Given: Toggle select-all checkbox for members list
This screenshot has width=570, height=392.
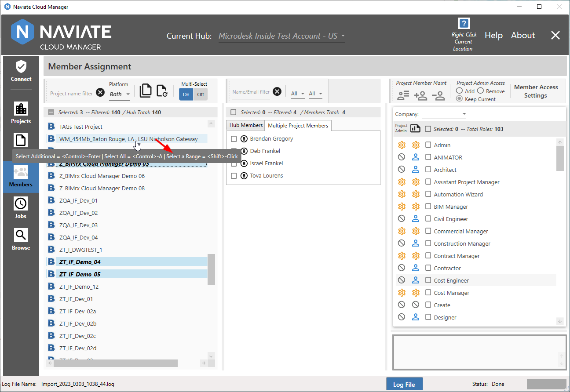Looking at the screenshot, I should pos(234,113).
